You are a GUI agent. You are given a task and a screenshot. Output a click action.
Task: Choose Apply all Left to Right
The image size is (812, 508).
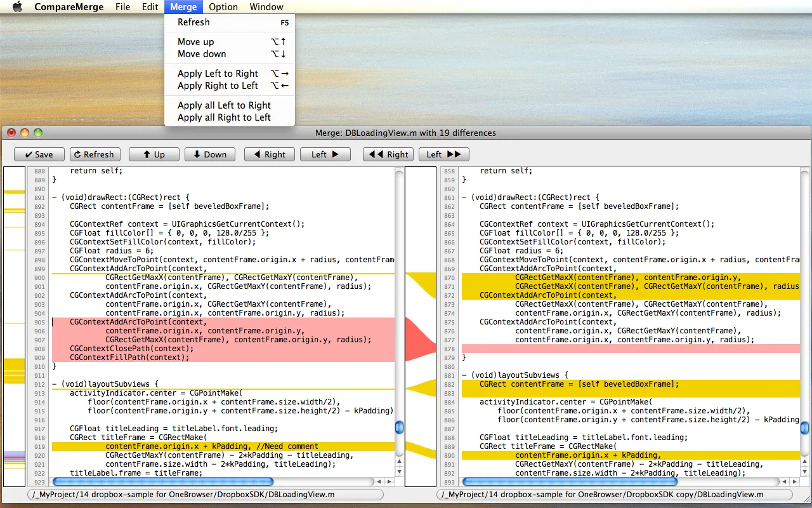(x=224, y=105)
